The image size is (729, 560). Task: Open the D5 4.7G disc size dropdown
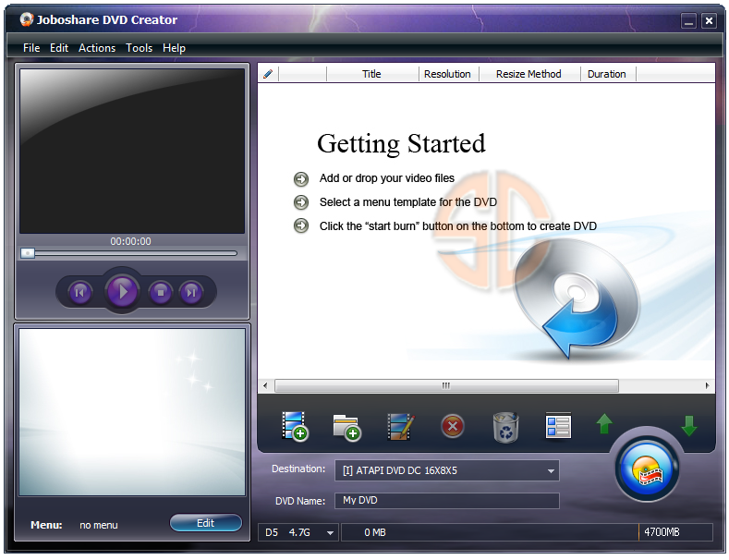pyautogui.click(x=330, y=532)
